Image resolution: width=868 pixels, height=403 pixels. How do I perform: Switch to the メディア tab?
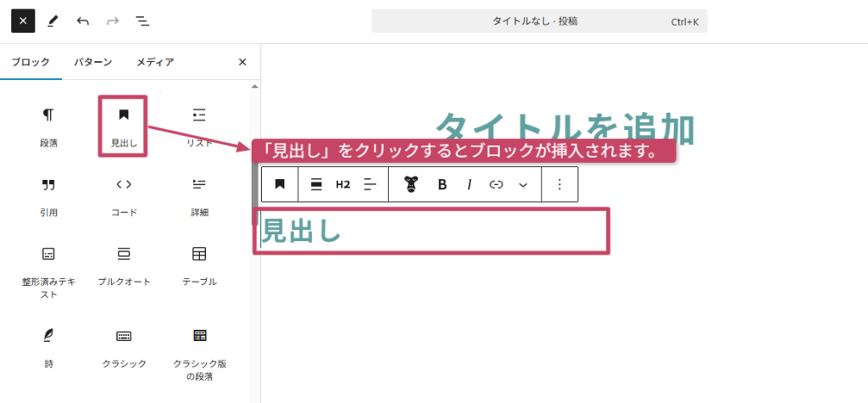coord(155,62)
